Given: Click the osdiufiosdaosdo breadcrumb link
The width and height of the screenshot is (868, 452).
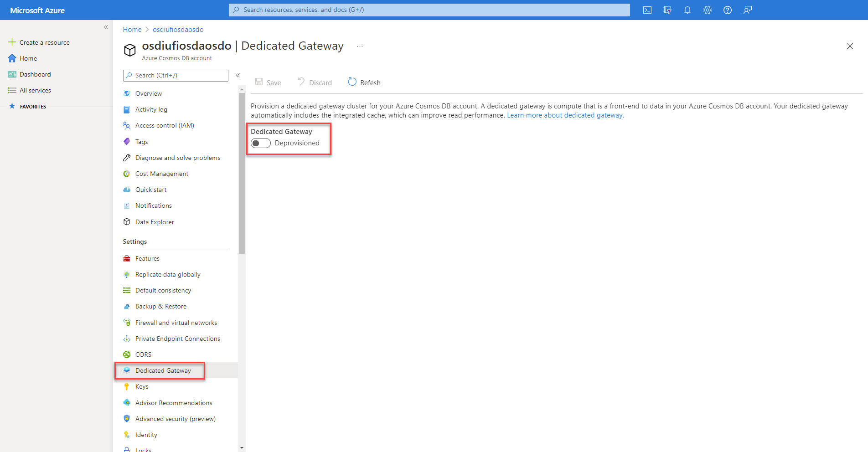Looking at the screenshot, I should [x=178, y=30].
